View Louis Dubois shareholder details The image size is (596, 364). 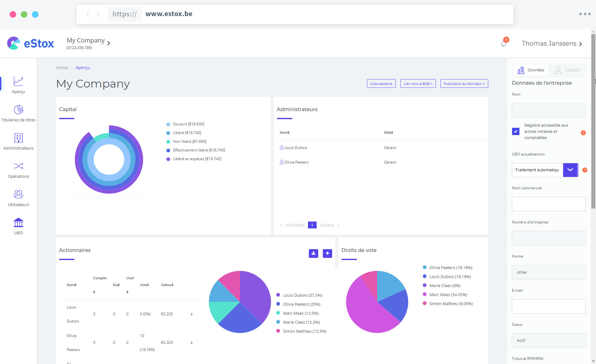click(192, 314)
